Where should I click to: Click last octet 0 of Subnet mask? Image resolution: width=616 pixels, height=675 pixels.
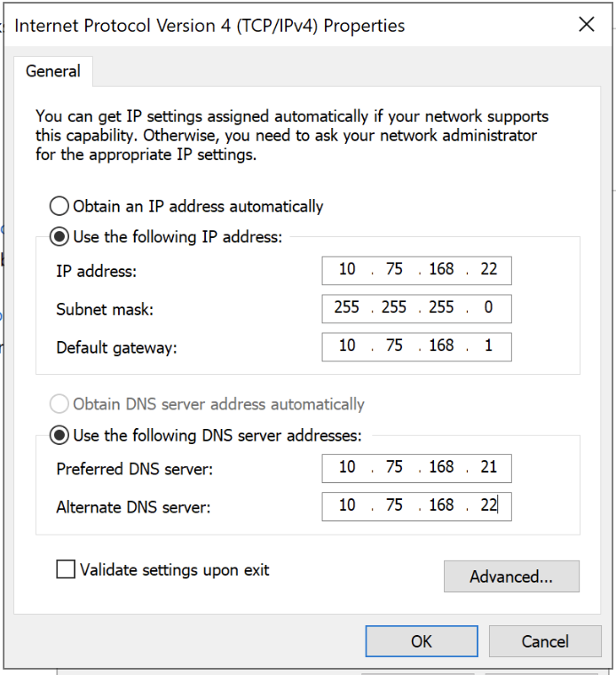489,307
